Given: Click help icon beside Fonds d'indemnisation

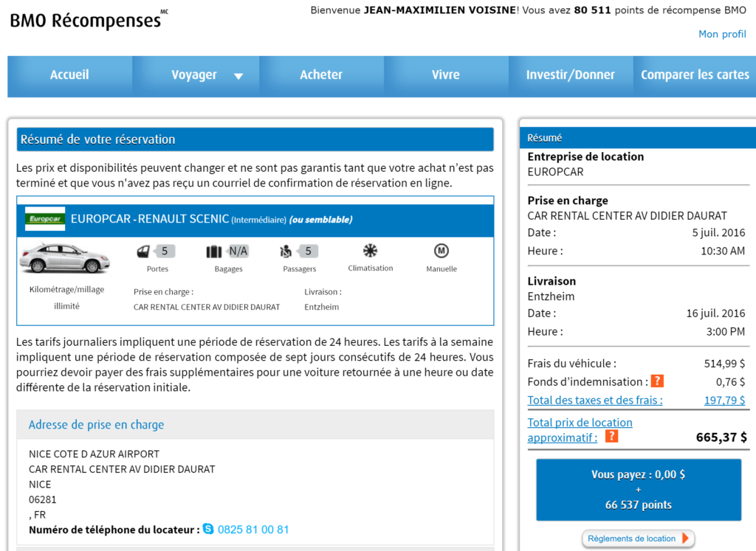Looking at the screenshot, I should [657, 381].
